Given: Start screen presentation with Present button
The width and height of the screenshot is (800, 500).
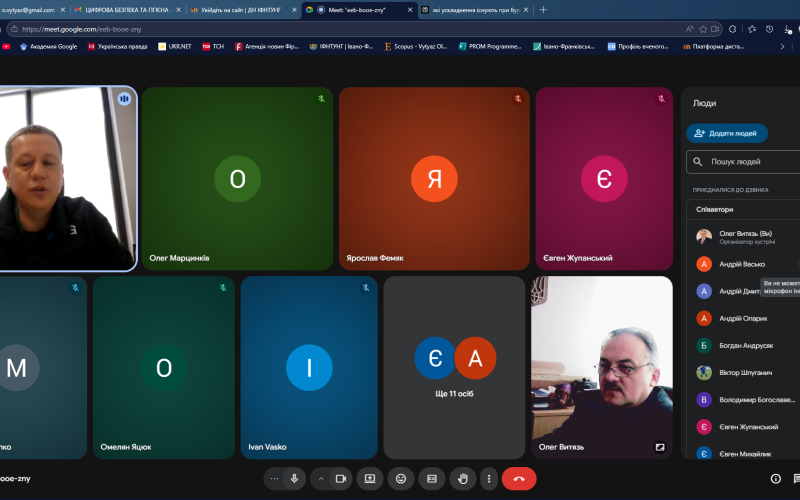Looking at the screenshot, I should pos(370,479).
